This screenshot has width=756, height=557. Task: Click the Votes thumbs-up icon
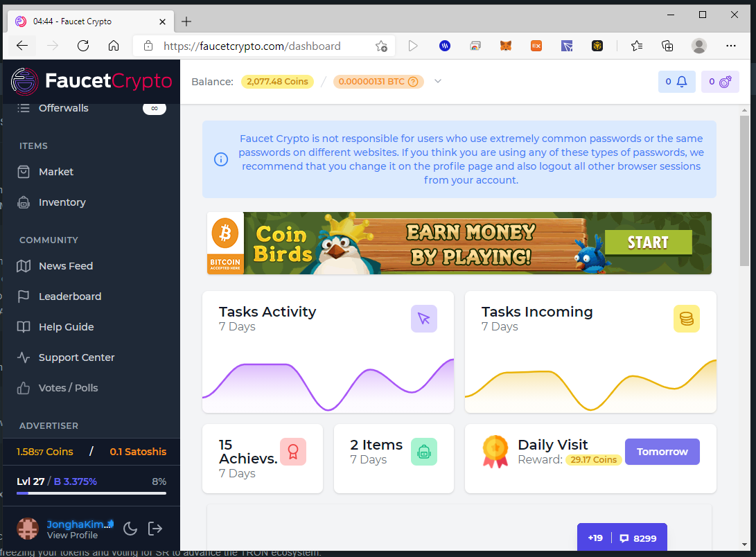(x=24, y=388)
